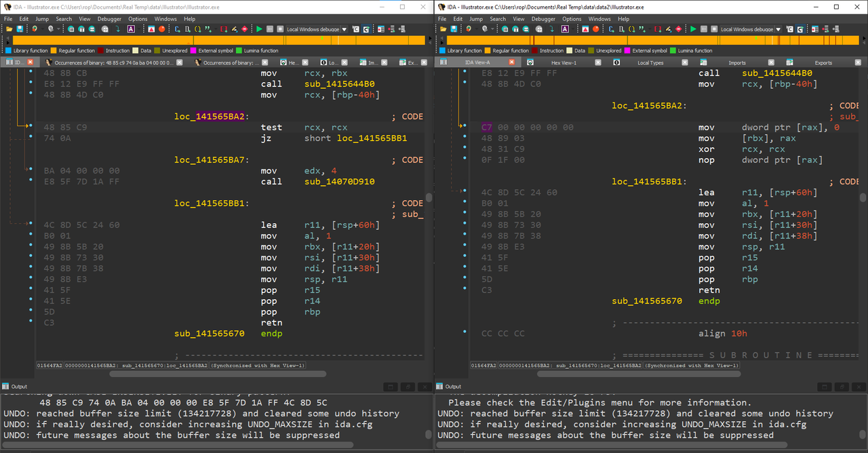Screen dimensions: 868x453
Task: Open the Local Windows debugger dropdown in left window
Action: [344, 29]
